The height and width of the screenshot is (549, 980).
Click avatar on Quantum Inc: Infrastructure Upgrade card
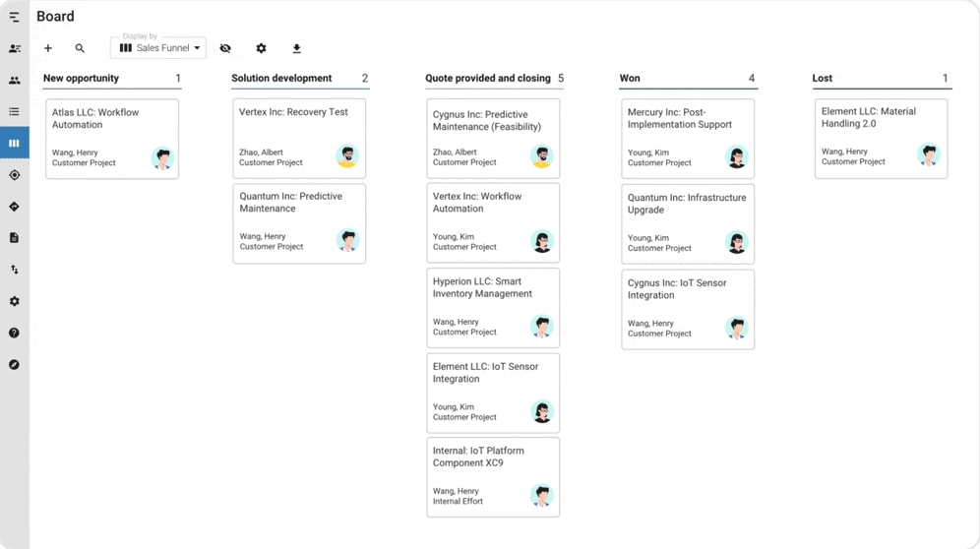coord(737,242)
